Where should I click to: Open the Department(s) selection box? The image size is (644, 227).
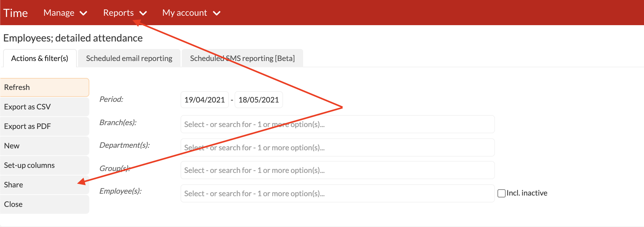click(337, 147)
